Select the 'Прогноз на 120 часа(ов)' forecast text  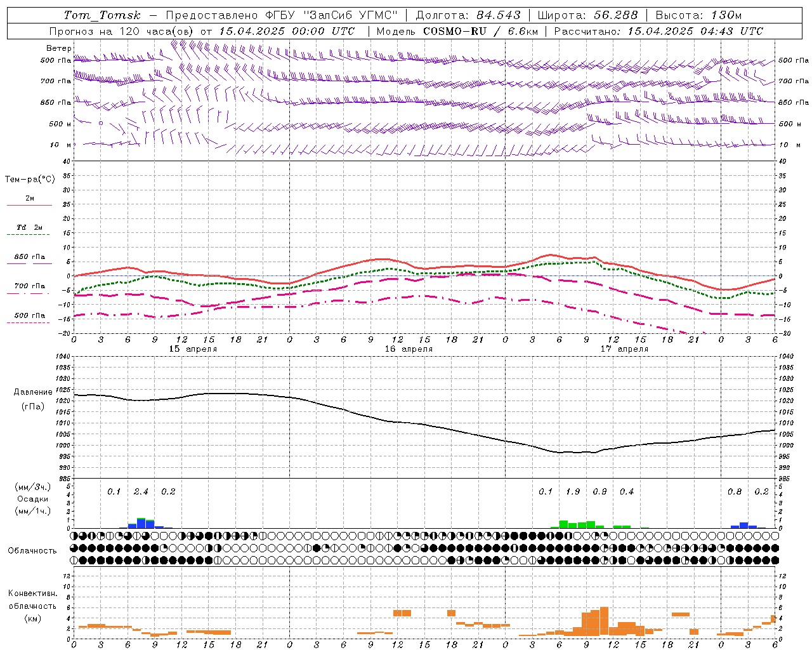pos(122,31)
